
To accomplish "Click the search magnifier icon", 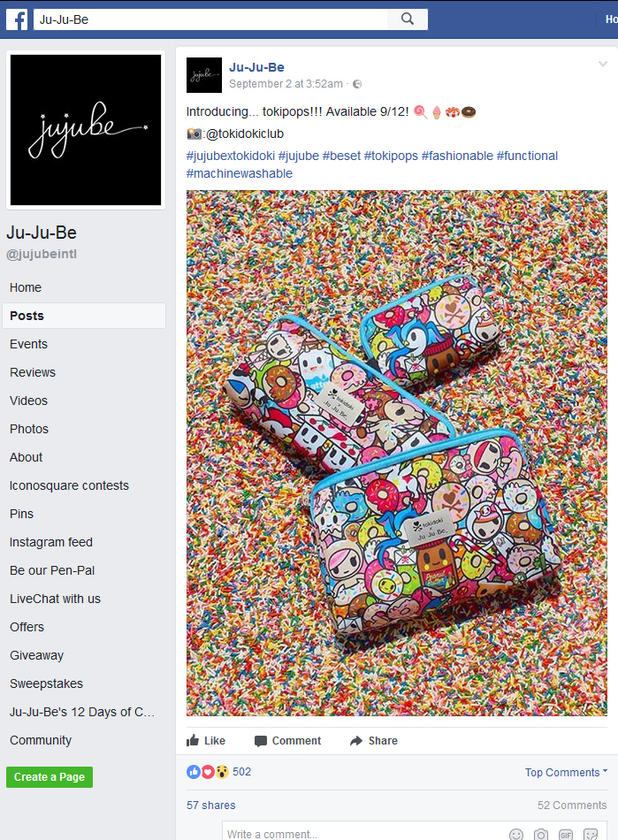I will click(x=408, y=19).
